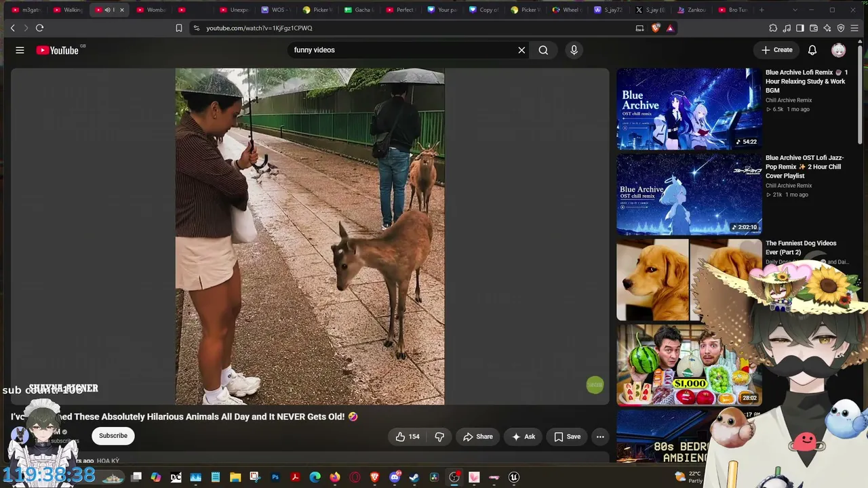This screenshot has height=488, width=868.
Task: Switch to the 'Wheel' tab
Action: [x=566, y=10]
